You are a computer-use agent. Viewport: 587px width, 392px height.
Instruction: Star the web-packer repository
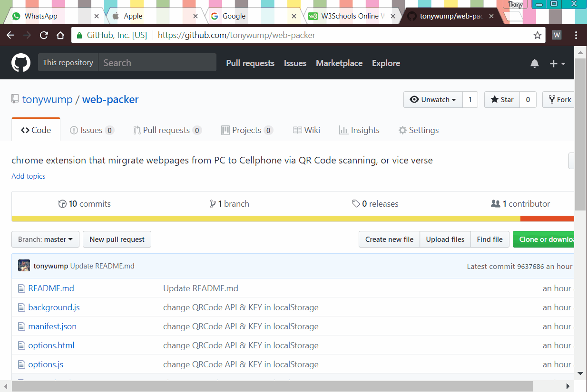pyautogui.click(x=501, y=99)
